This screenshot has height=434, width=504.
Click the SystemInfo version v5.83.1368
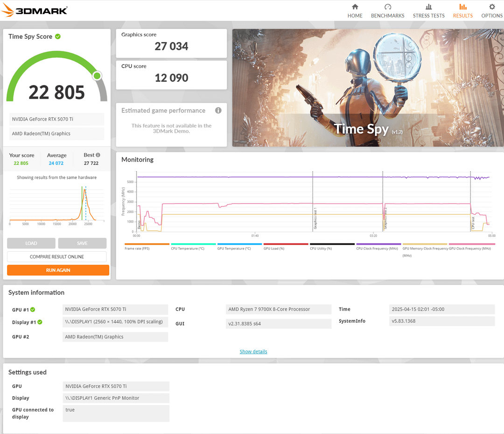pyautogui.click(x=441, y=321)
